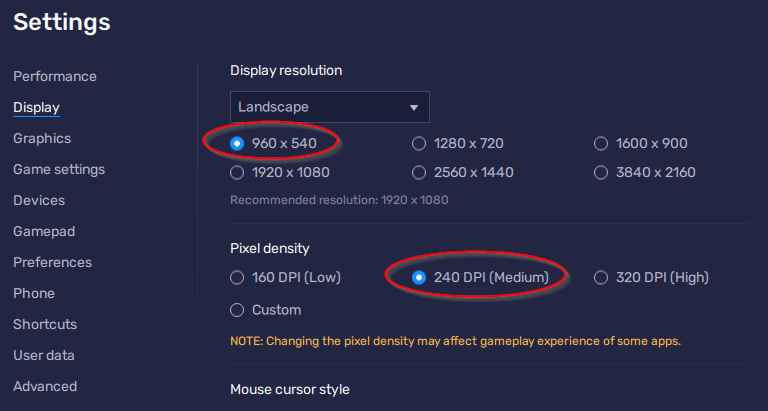Switch to Devices settings
The width and height of the screenshot is (768, 411).
click(x=39, y=200)
